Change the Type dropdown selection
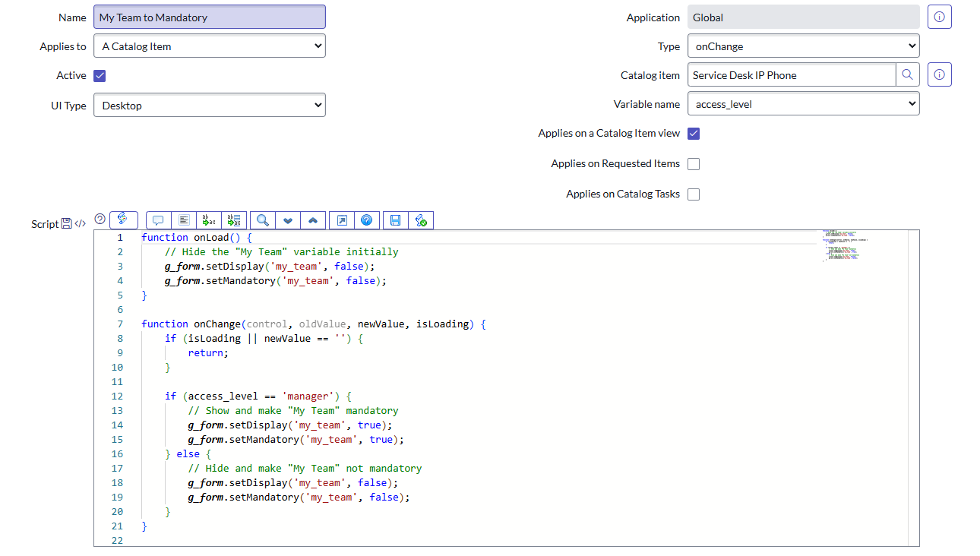980x556 pixels. (803, 46)
